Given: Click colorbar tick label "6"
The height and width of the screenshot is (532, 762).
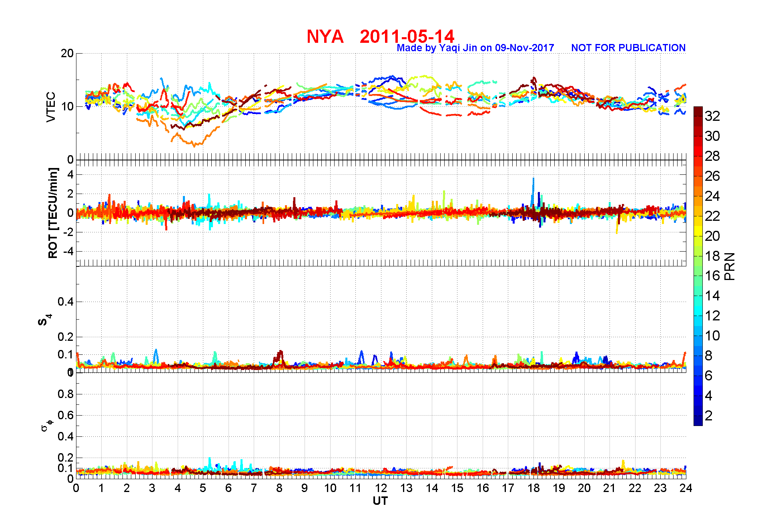Looking at the screenshot, I should [x=708, y=376].
